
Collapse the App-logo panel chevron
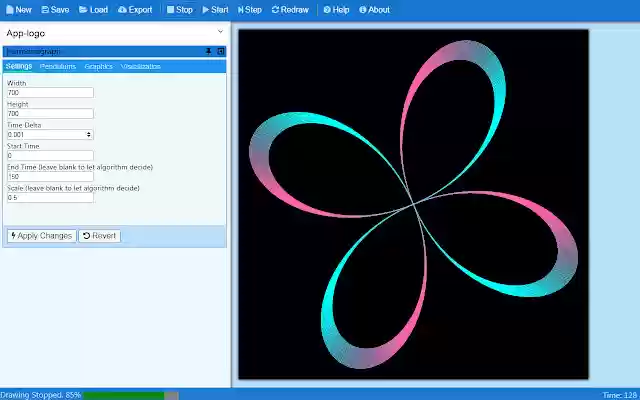218,33
